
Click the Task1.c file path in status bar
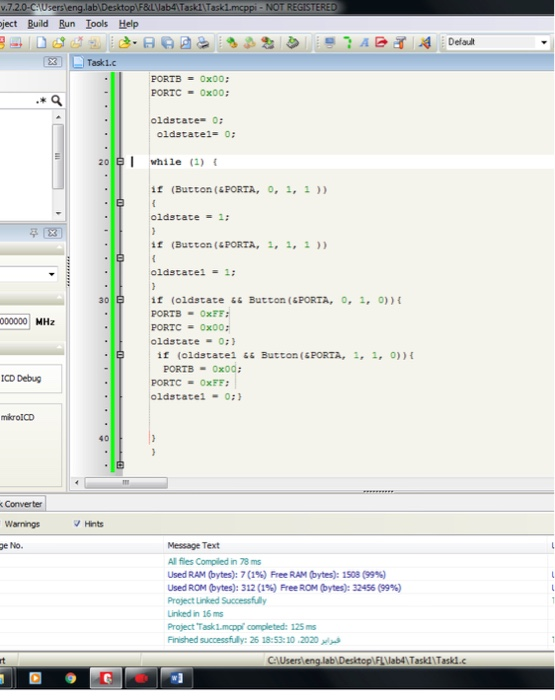point(367,660)
